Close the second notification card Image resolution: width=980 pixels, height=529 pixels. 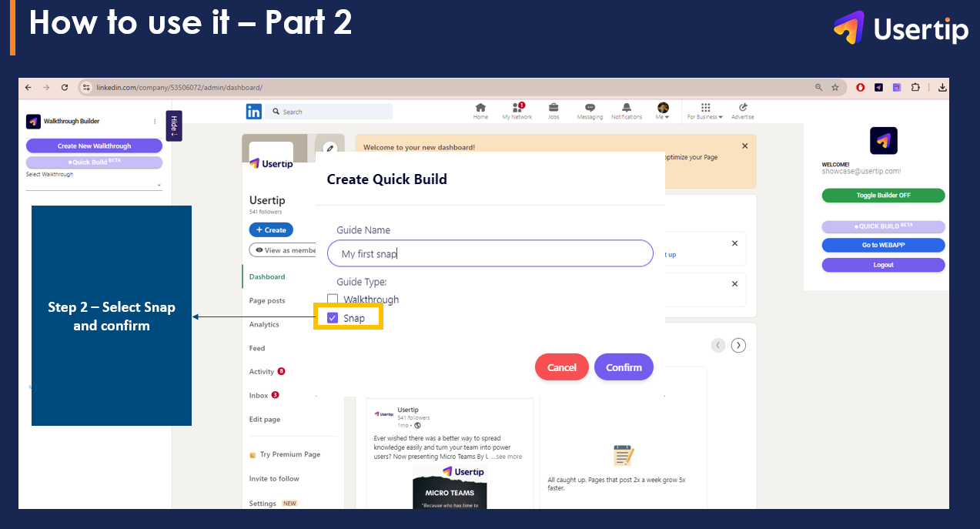coord(734,283)
